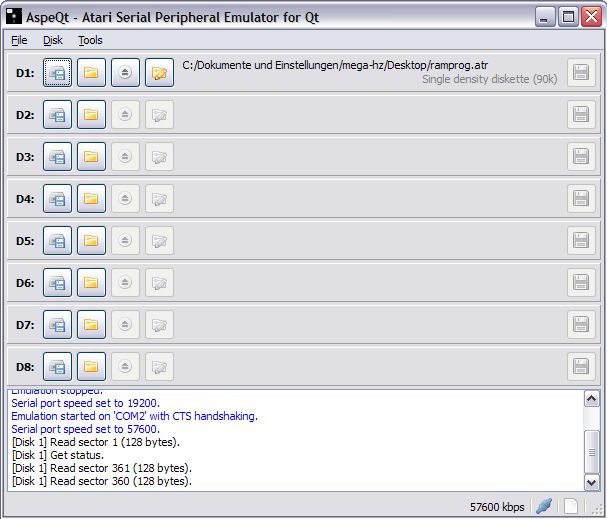Click the D6 save disk icon
Image resolution: width=607 pixels, height=519 pixels.
click(581, 283)
